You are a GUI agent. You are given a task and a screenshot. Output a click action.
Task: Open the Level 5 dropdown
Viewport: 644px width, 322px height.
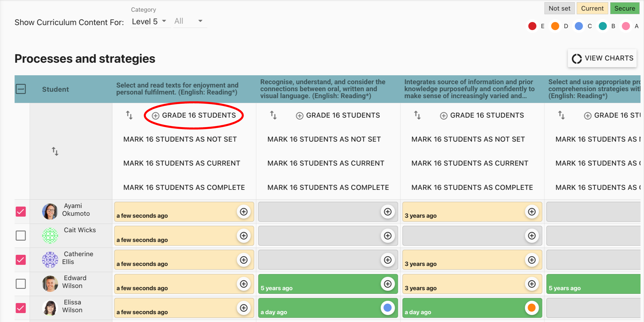(x=149, y=21)
